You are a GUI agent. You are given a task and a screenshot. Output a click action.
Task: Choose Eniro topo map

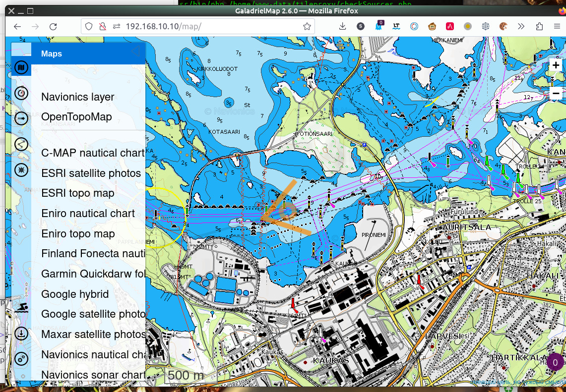click(78, 233)
